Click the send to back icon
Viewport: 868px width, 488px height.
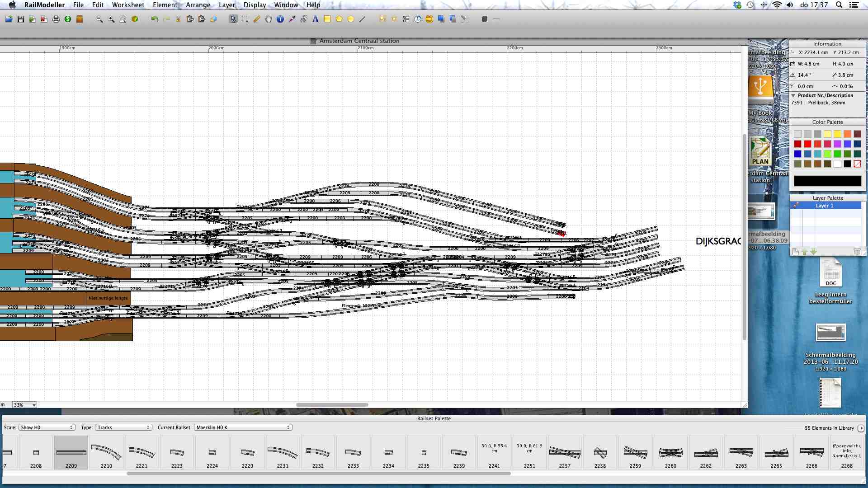(453, 19)
